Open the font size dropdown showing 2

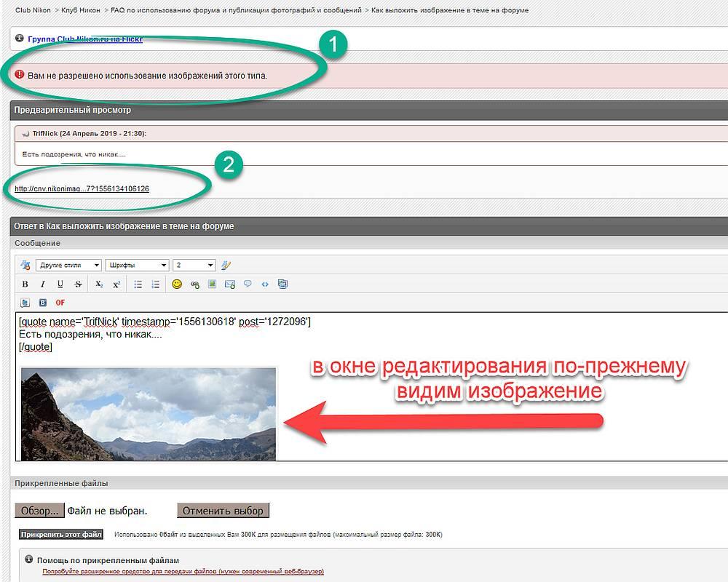click(194, 265)
